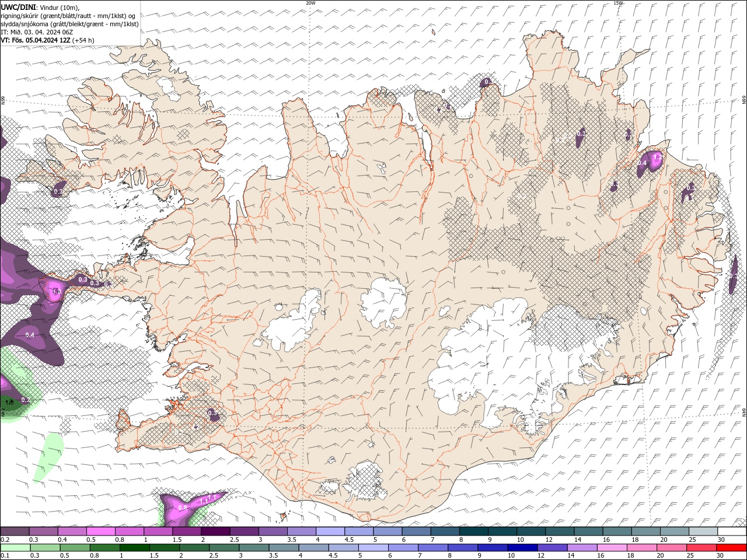Click the 5–6 periwinkle swatch in the upper legend row
The width and height of the screenshot is (747, 560).
click(x=388, y=531)
